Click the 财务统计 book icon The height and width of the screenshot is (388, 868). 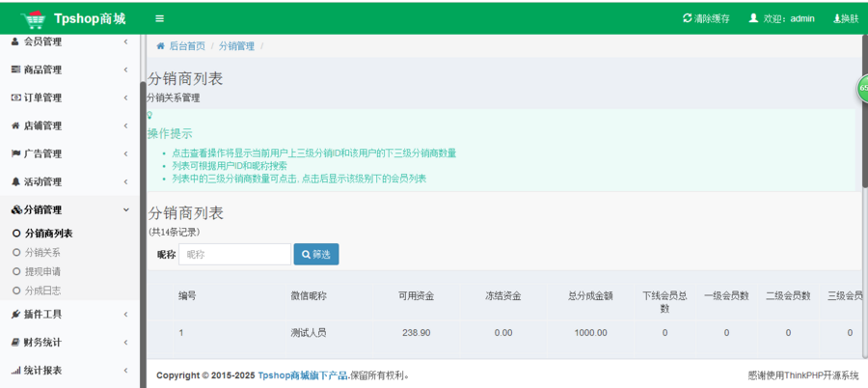pyautogui.click(x=15, y=343)
